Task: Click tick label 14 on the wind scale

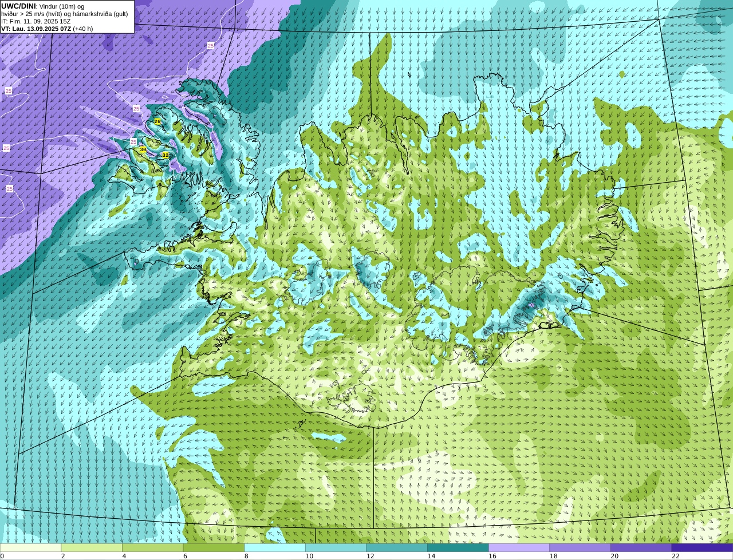Action: click(431, 556)
